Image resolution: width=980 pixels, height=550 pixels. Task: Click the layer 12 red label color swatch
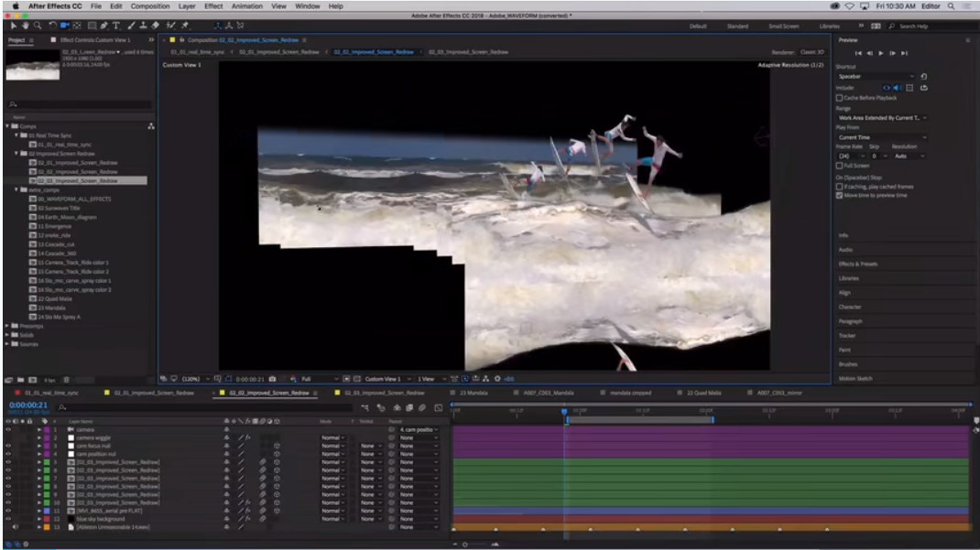click(47, 519)
